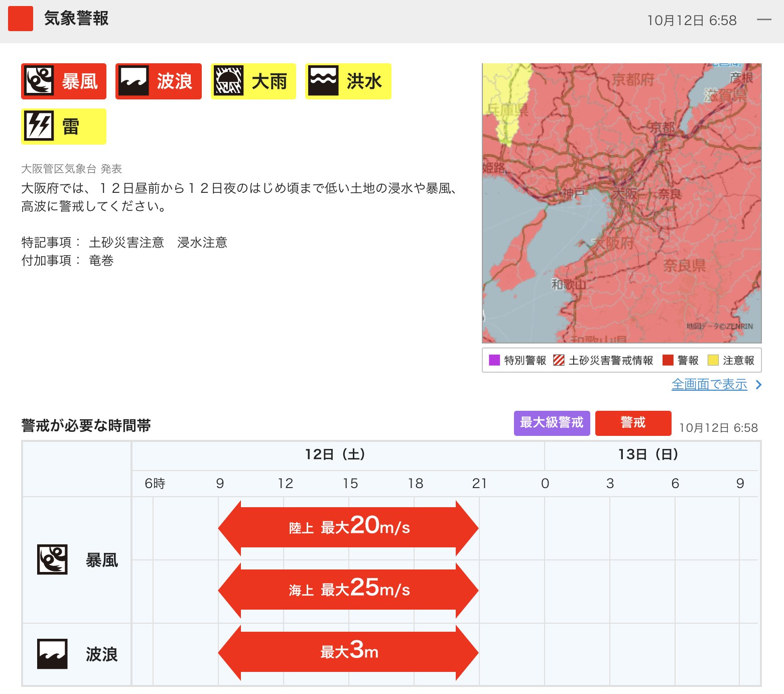Click the 波浪 high waves warning badge
The height and width of the screenshot is (694, 784).
(159, 81)
